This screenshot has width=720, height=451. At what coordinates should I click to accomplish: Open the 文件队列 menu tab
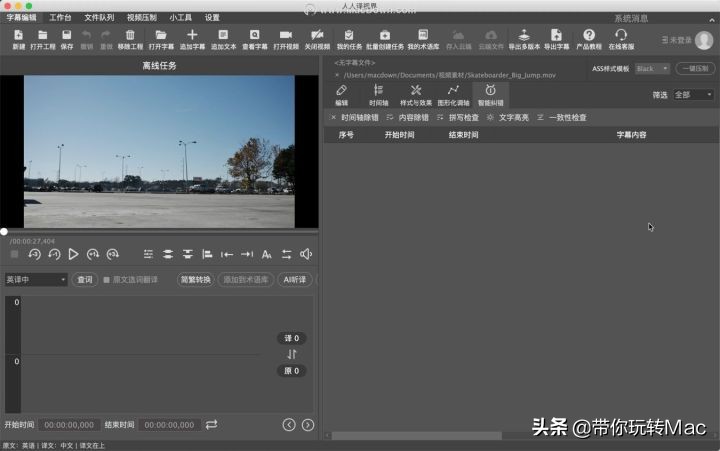click(99, 17)
